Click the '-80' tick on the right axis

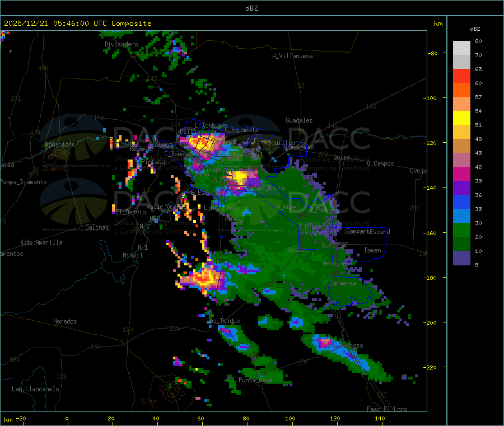coord(433,53)
